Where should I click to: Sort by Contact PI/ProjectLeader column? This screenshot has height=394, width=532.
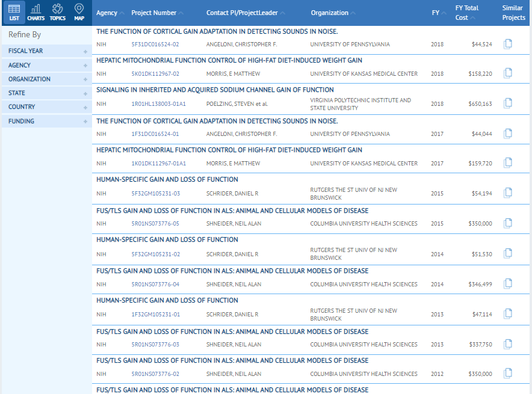[x=246, y=13]
